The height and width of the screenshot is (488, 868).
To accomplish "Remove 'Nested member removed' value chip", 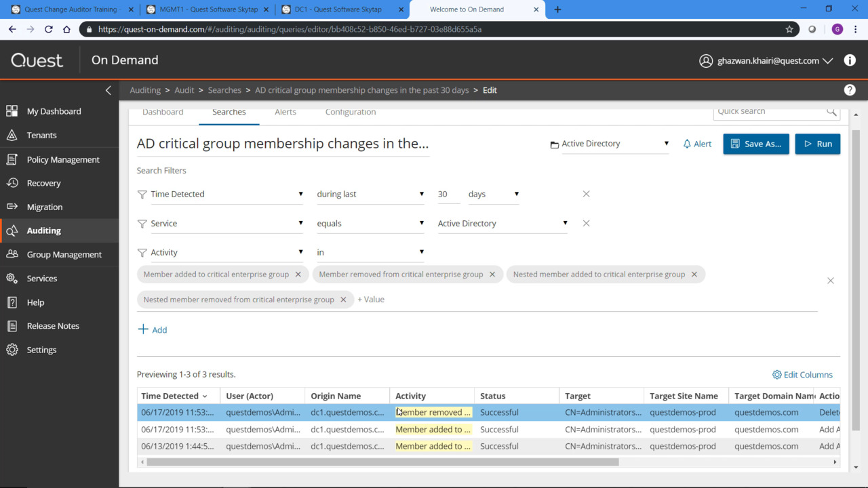I will pyautogui.click(x=343, y=300).
